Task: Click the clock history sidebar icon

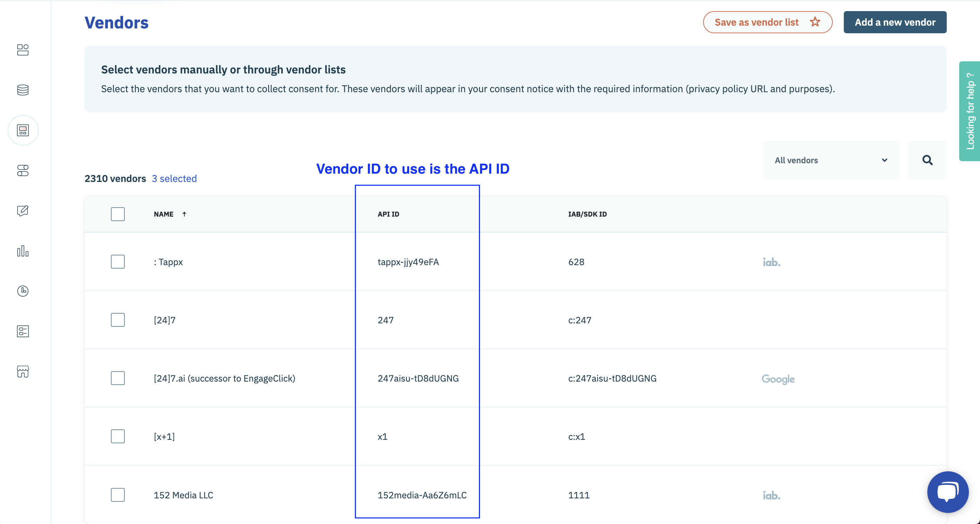Action: click(x=23, y=291)
